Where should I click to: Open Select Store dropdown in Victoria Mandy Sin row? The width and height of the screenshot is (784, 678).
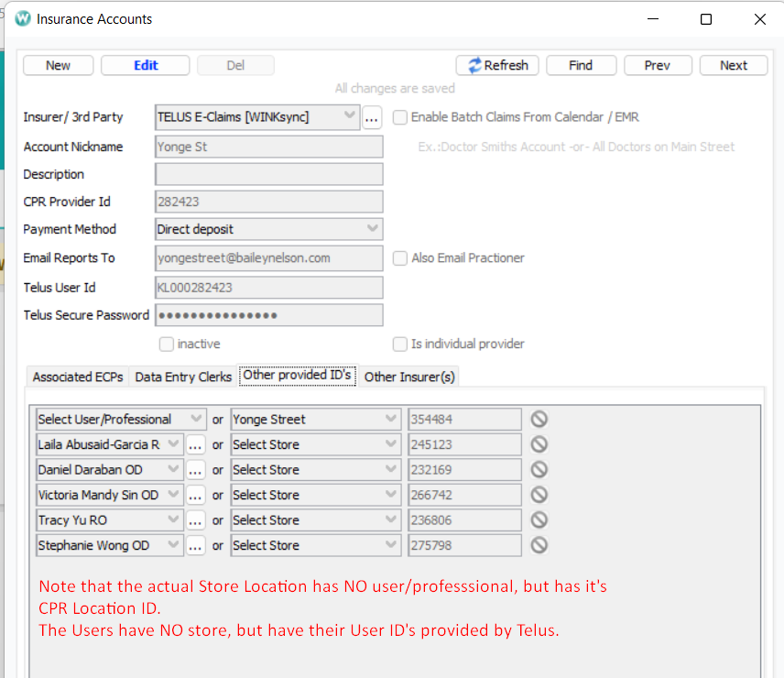point(316,495)
